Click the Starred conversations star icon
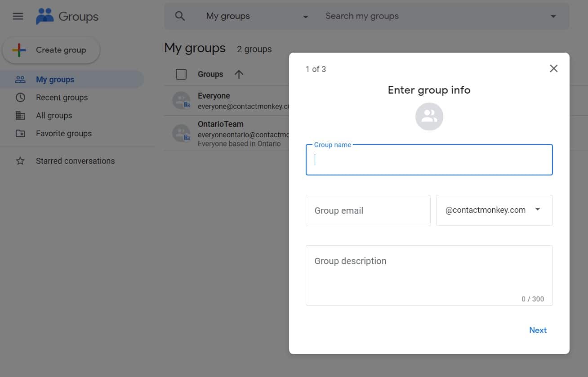The width and height of the screenshot is (588, 377). tap(20, 161)
